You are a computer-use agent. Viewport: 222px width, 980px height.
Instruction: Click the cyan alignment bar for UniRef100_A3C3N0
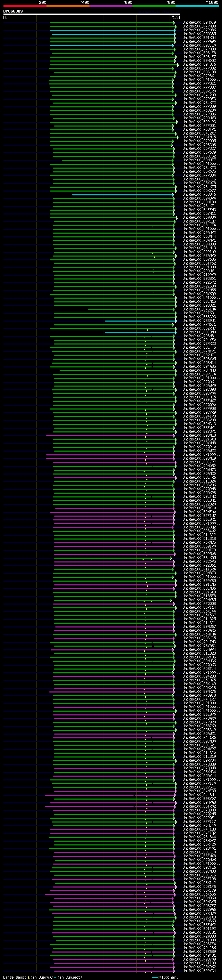[x=141, y=332]
